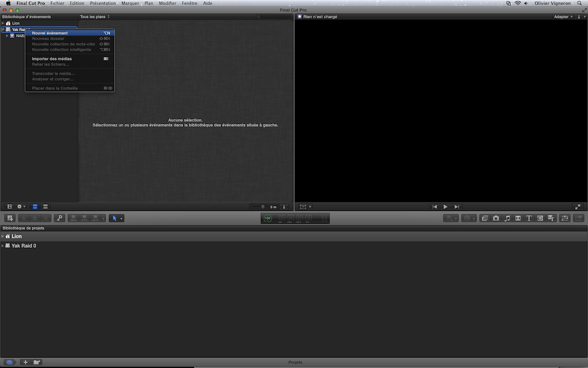Toggle the project library film reel button
The image size is (588, 368).
coord(10,362)
